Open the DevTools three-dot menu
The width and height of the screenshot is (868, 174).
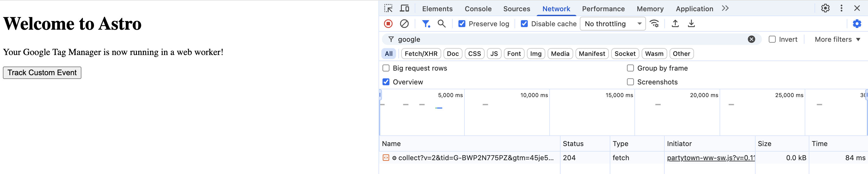tap(841, 8)
